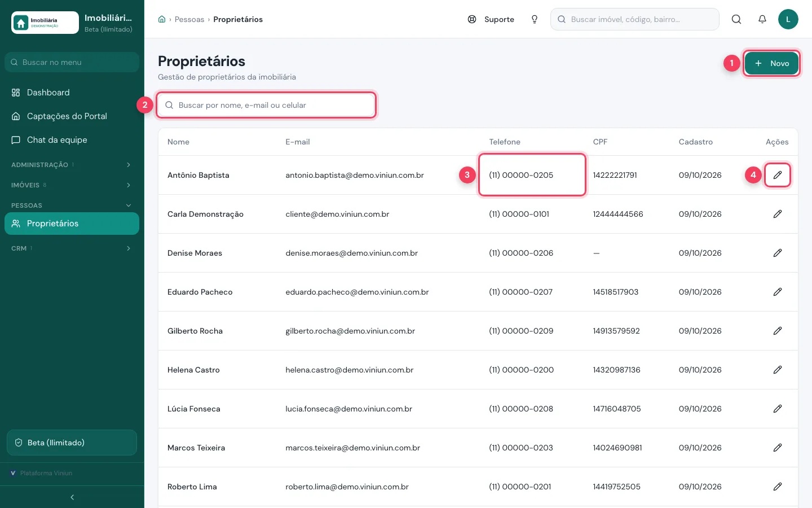Click the name Lúcia Fonseca
The image size is (812, 508).
[194, 409]
